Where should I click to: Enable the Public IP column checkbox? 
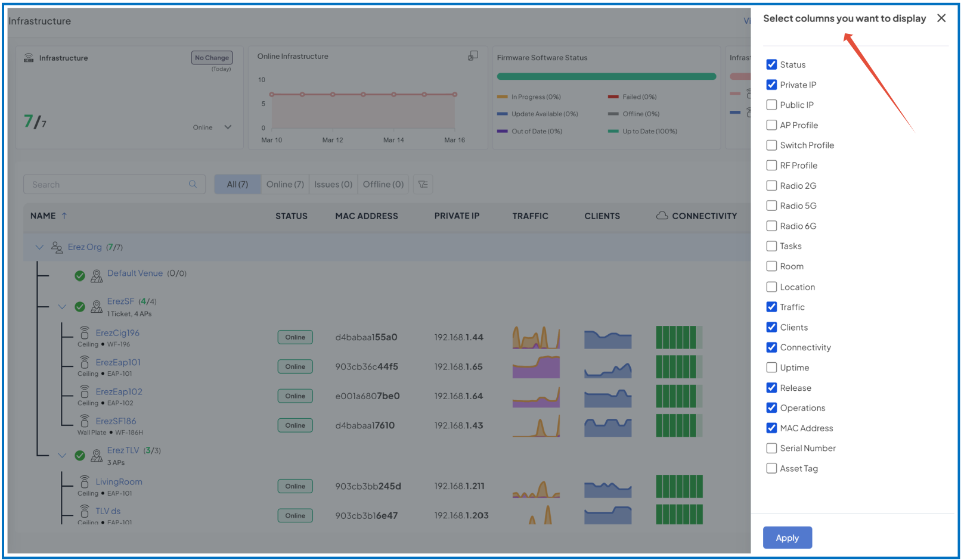pyautogui.click(x=771, y=104)
